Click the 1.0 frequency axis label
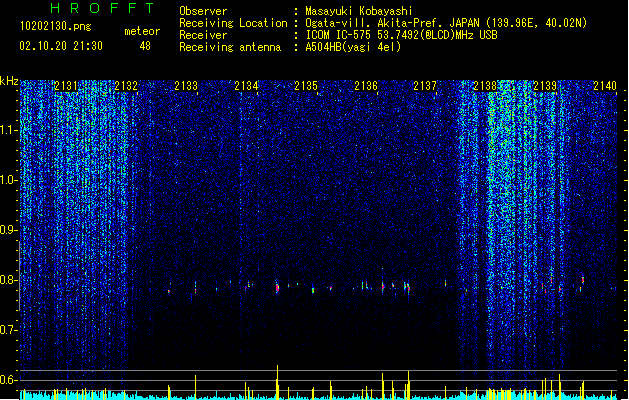Screen dimensions: 629x400 point(8,180)
